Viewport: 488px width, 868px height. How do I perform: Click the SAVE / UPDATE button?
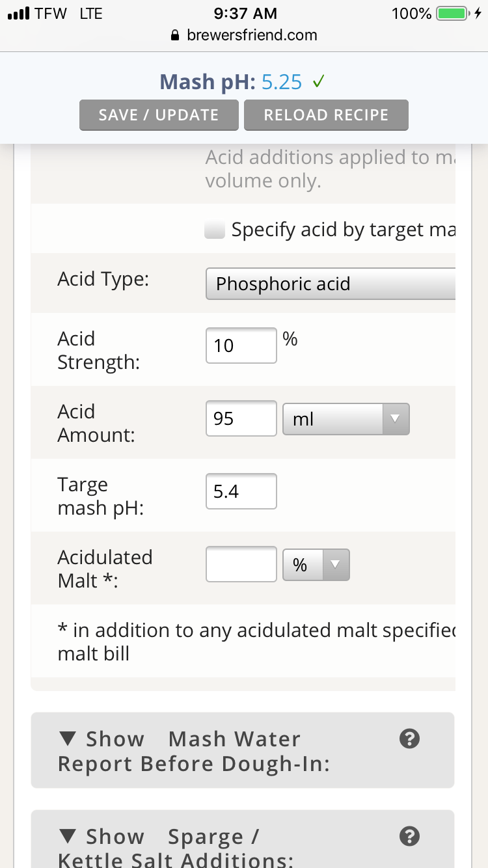(x=159, y=115)
